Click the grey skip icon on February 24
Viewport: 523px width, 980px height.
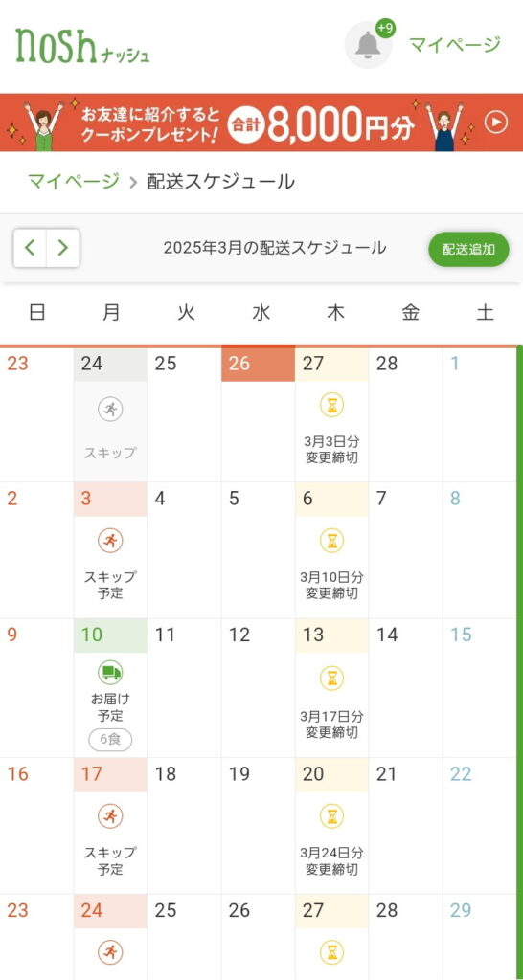click(x=110, y=410)
